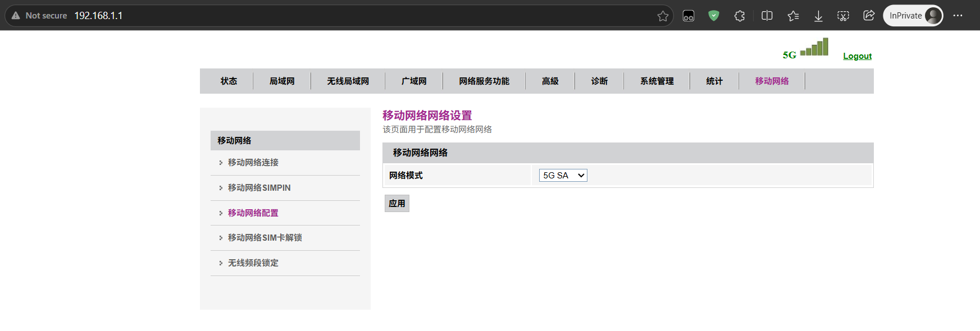Viewport: 980px width, 331px height.
Task: Open the 网络模式 5G SA dropdown
Action: (563, 176)
